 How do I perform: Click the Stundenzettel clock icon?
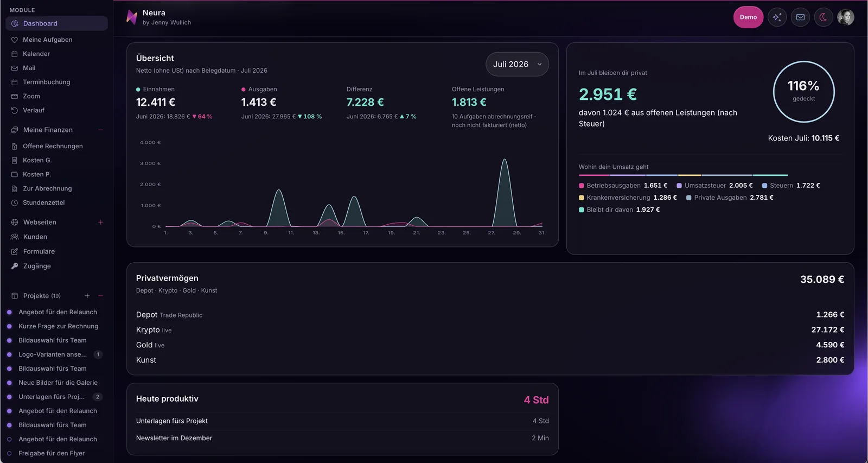click(x=15, y=202)
